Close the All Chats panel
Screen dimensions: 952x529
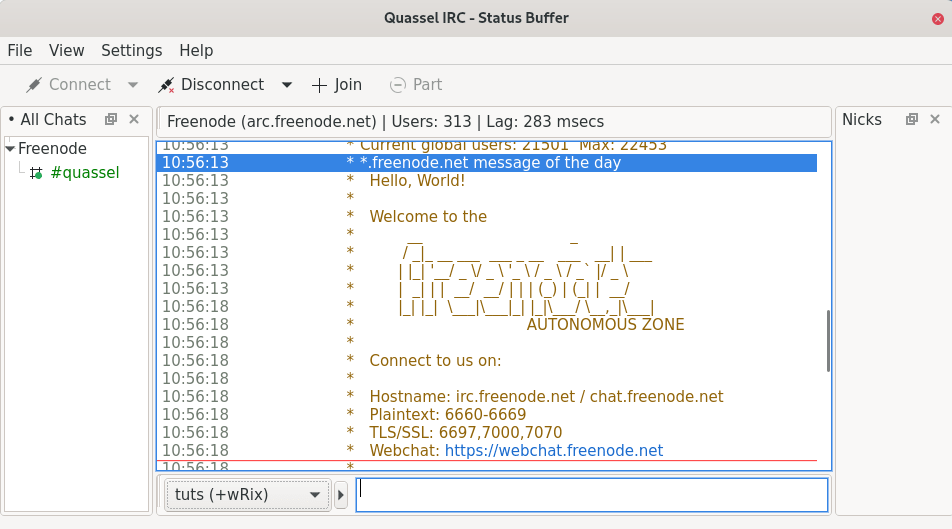pyautogui.click(x=134, y=119)
